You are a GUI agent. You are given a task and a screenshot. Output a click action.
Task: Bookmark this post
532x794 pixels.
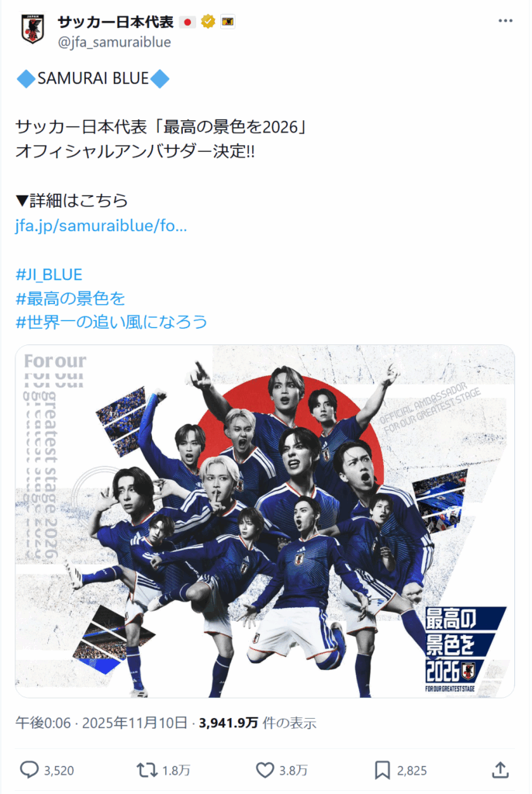382,770
